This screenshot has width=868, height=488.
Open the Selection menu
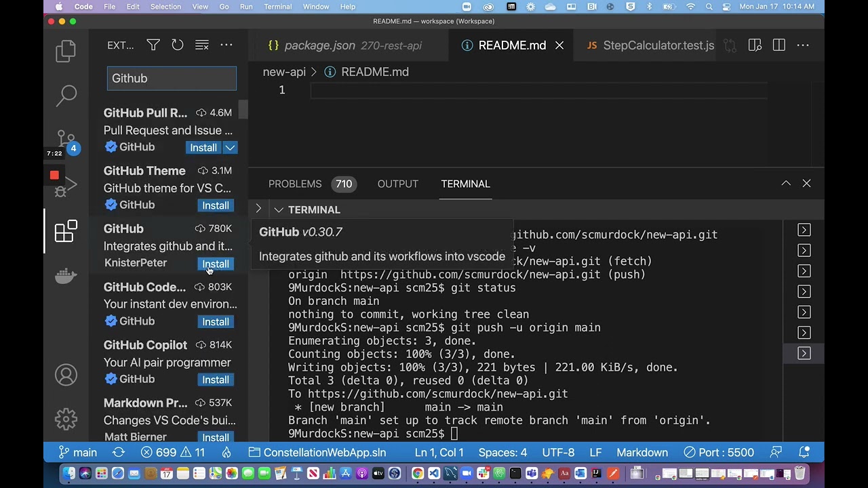click(165, 7)
